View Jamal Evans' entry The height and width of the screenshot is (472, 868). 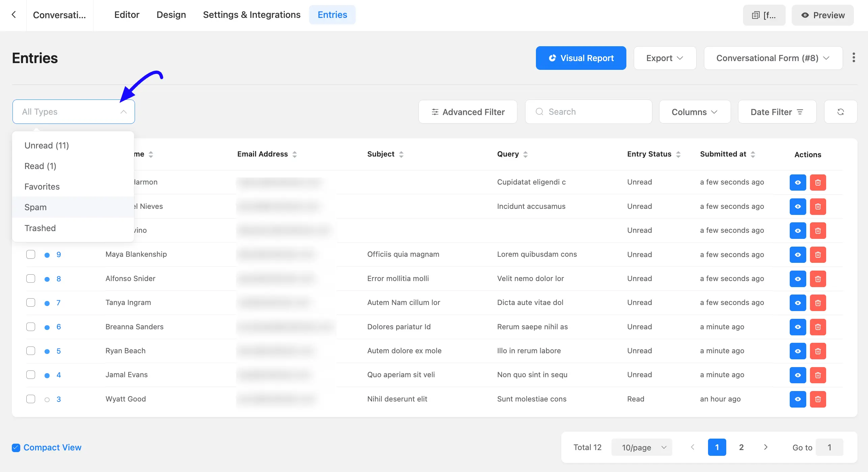pyautogui.click(x=797, y=375)
